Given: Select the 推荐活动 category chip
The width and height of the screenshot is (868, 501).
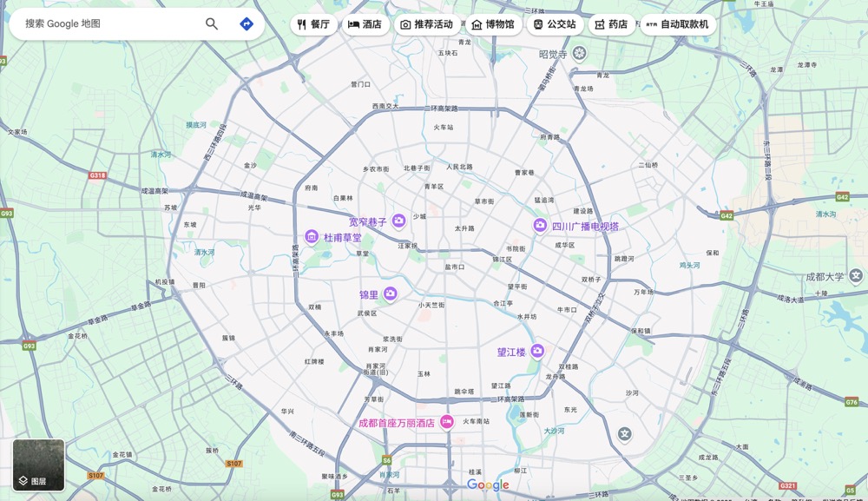Looking at the screenshot, I should [427, 24].
